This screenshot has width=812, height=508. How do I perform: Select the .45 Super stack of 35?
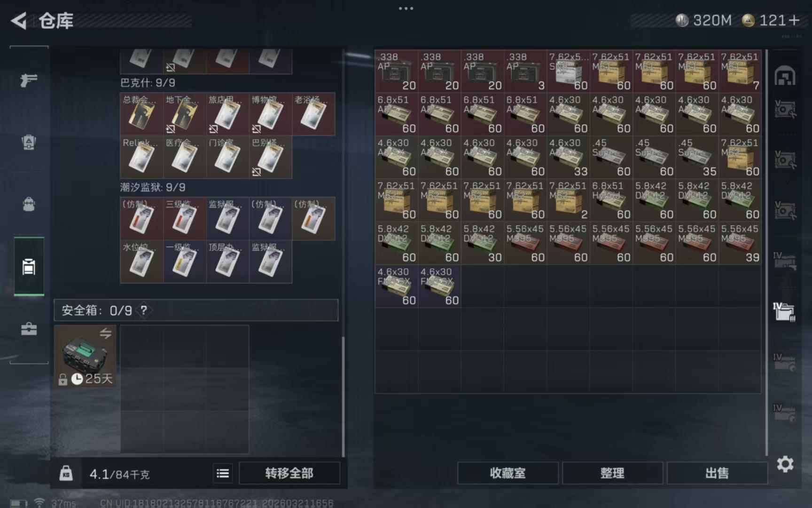click(x=697, y=157)
